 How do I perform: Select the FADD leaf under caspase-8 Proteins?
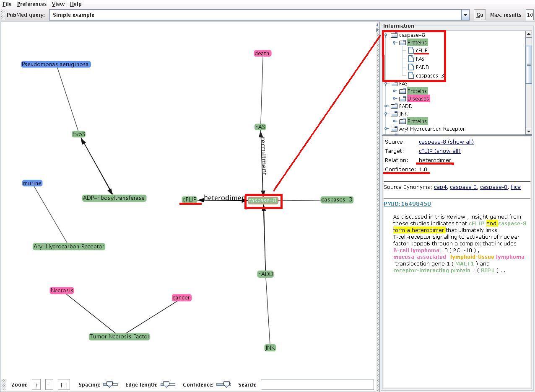422,67
